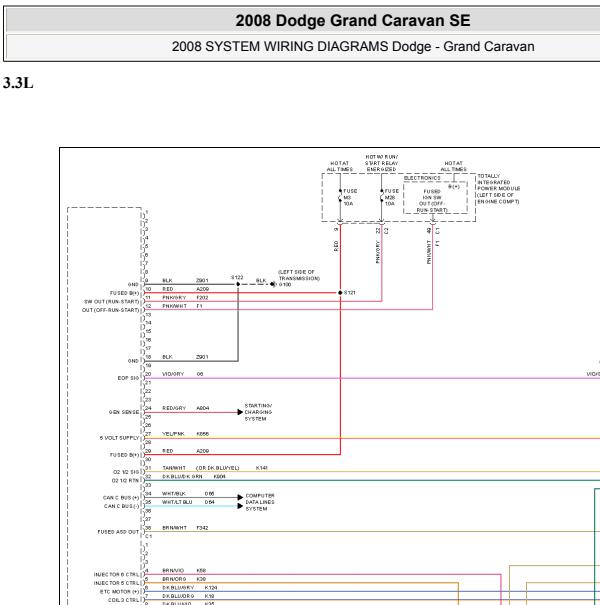Click 'YEL/PNK' wire label at pin 27
The width and height of the screenshot is (600, 605).
173,434
